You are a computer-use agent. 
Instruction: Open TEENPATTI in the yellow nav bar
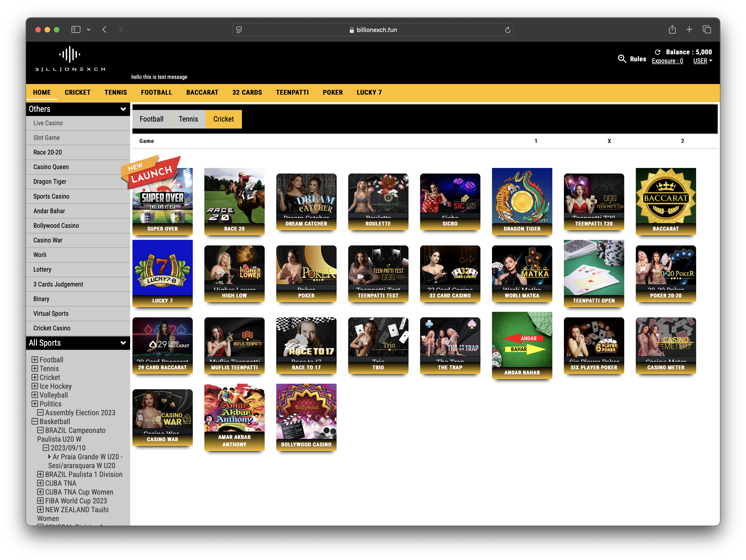(x=292, y=92)
